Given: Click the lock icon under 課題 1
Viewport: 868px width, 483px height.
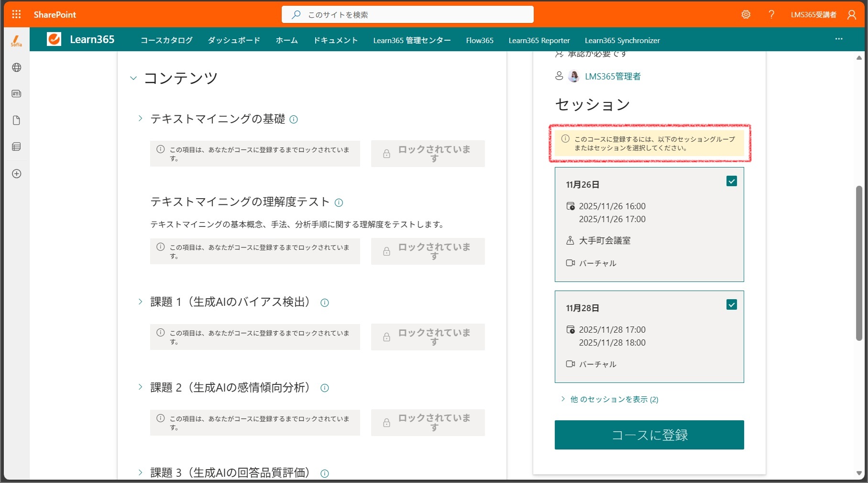Looking at the screenshot, I should (x=386, y=337).
